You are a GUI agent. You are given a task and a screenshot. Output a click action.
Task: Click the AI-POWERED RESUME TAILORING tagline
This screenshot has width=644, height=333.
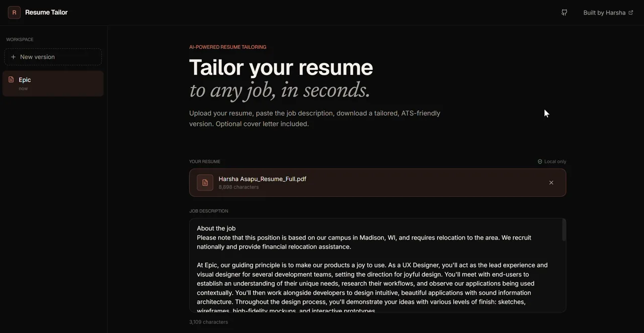[227, 47]
